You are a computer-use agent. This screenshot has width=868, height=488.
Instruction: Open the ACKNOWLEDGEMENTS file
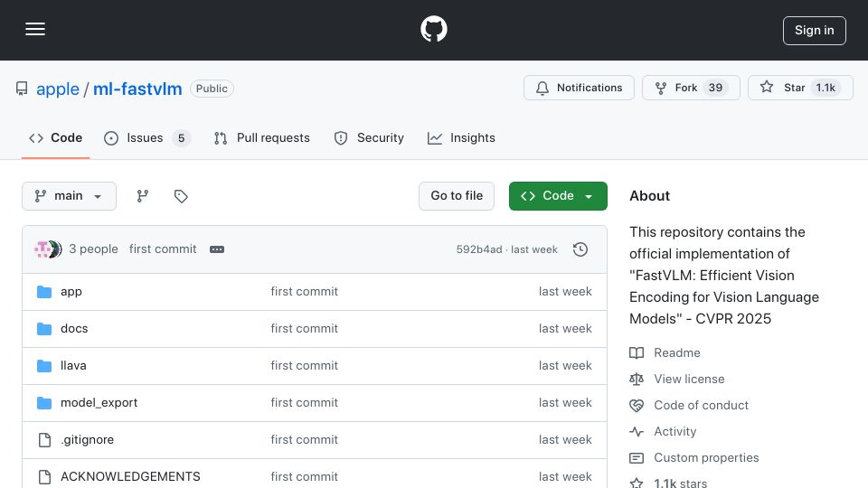coord(130,476)
